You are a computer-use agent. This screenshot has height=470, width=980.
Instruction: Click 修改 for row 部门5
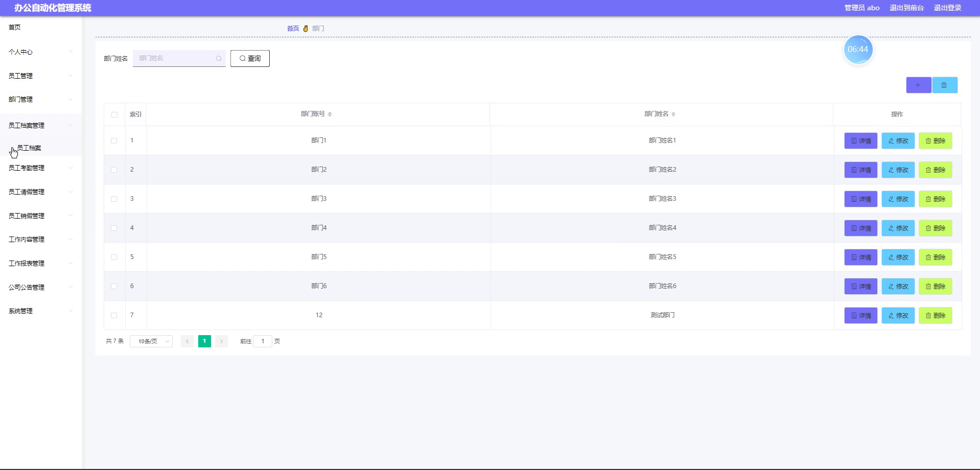click(x=898, y=257)
